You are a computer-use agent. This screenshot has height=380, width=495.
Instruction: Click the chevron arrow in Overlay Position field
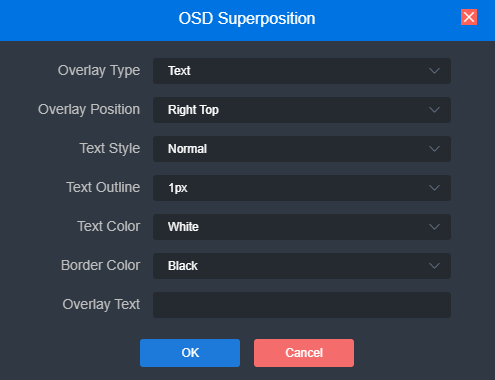(x=434, y=110)
